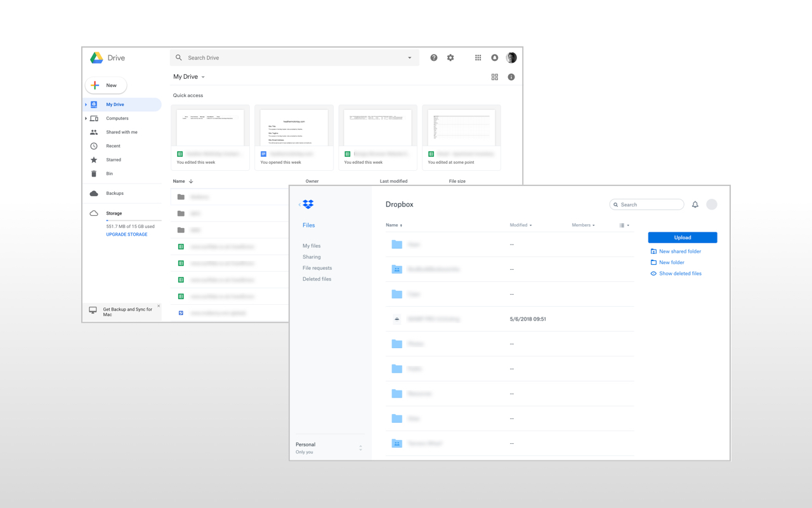This screenshot has width=812, height=508.
Task: Click the Dropbox notification bell icon
Action: [x=695, y=204]
